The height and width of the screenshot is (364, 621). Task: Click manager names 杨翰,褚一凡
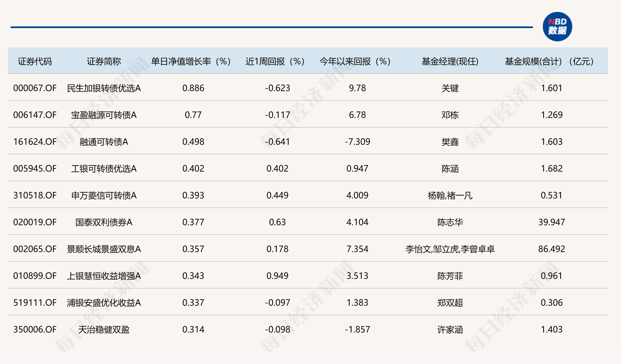tap(450, 195)
